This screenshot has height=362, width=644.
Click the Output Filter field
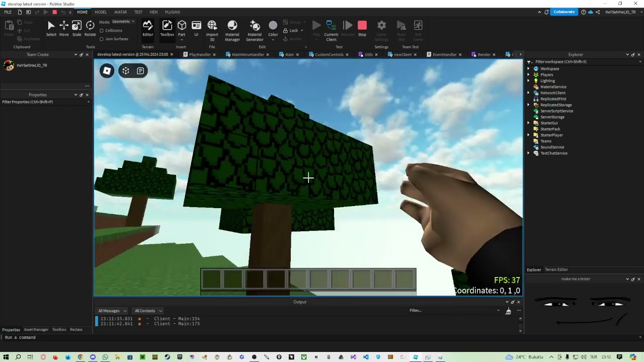coord(454,311)
